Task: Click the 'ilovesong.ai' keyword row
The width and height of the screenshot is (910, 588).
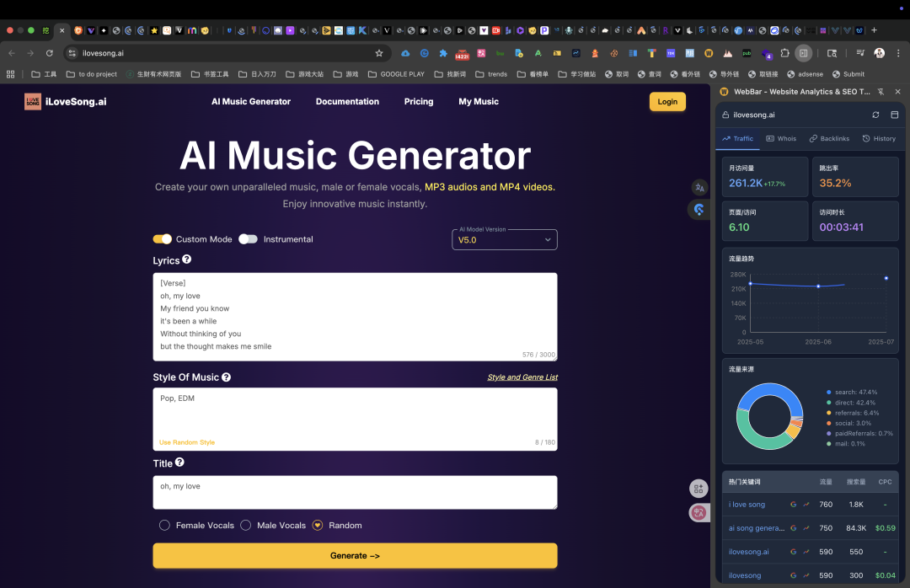Action: click(811, 552)
